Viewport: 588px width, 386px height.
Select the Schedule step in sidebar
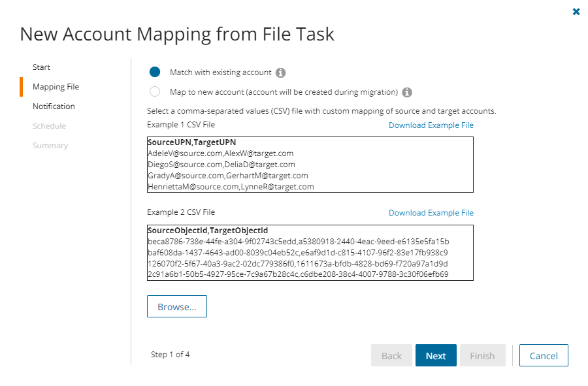(49, 126)
